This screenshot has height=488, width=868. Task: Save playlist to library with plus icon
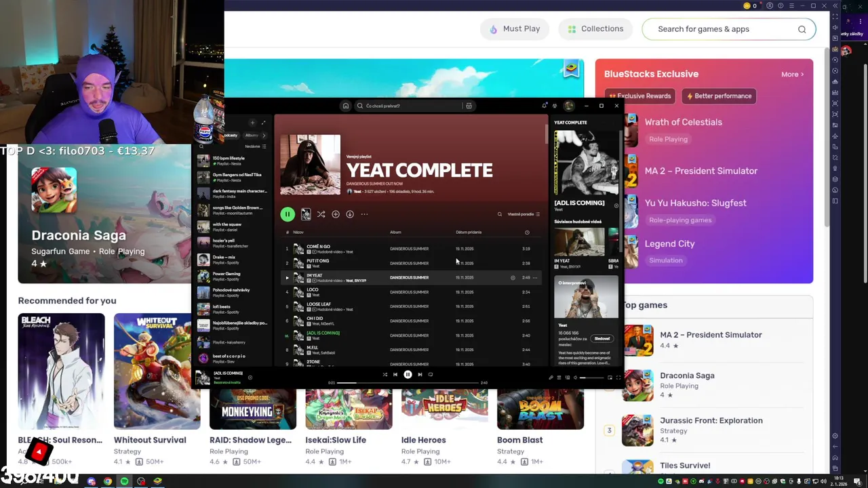coord(335,214)
